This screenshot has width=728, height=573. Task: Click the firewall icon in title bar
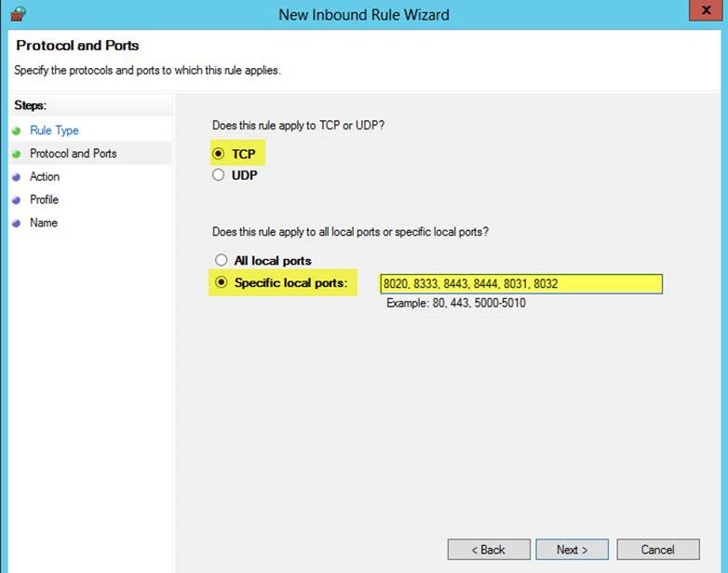(x=18, y=14)
